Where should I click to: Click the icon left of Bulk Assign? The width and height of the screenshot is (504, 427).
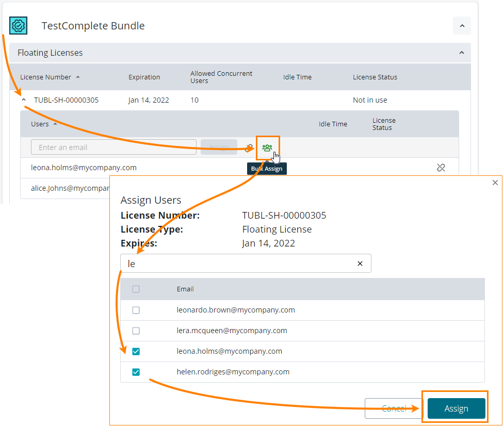click(249, 147)
